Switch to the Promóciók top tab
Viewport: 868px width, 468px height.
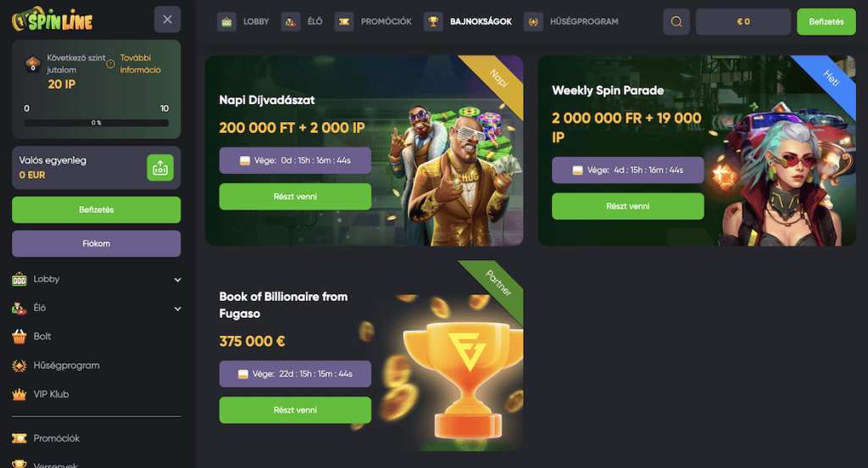pos(374,21)
